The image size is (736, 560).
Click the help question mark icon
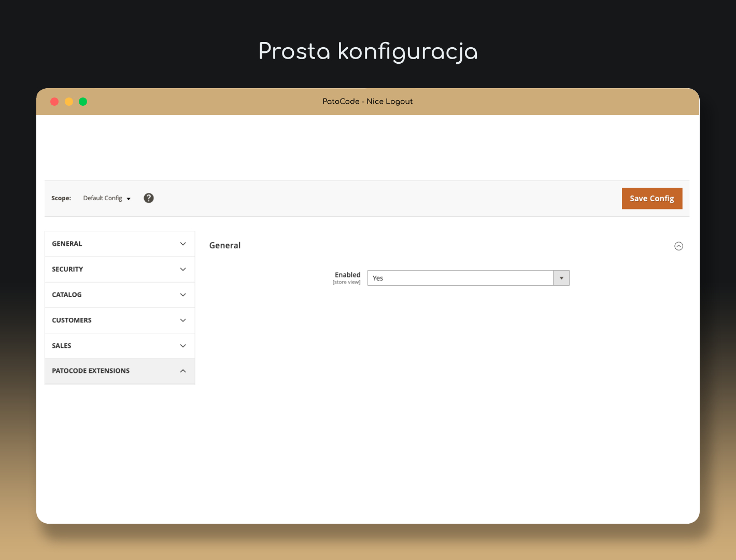[x=149, y=198]
